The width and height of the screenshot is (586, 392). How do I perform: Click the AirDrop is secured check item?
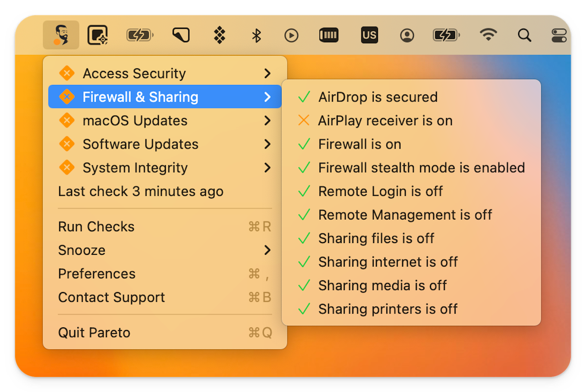378,97
